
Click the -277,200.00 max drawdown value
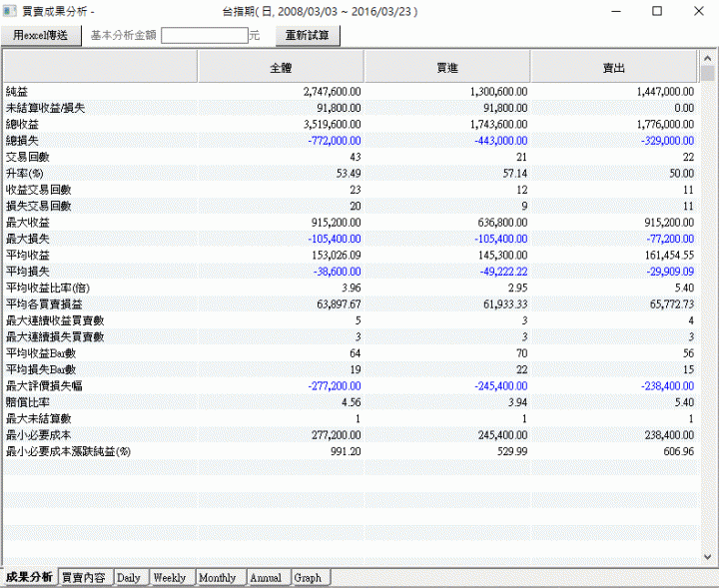click(335, 386)
